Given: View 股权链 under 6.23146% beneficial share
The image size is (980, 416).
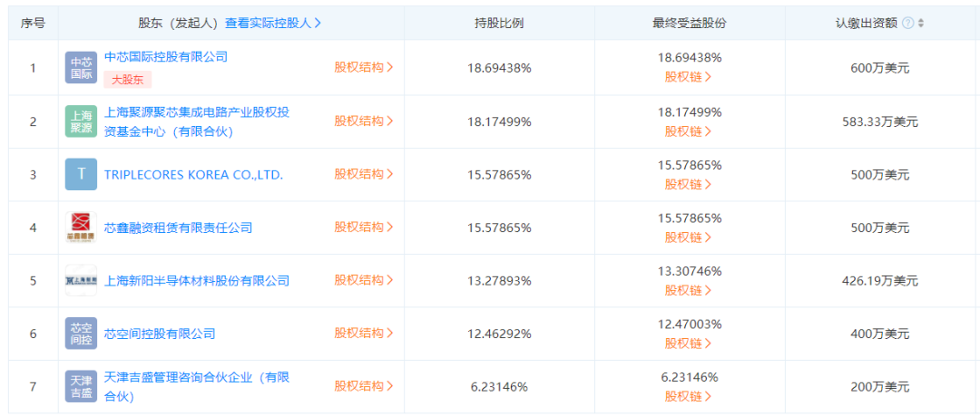Looking at the screenshot, I should tap(689, 397).
